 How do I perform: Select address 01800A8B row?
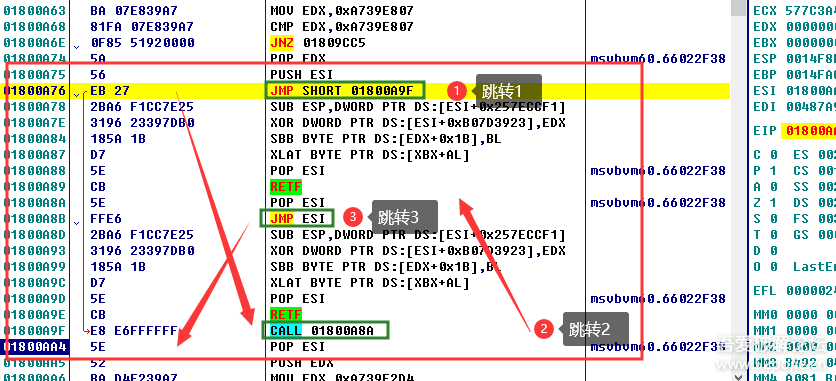pos(34,218)
